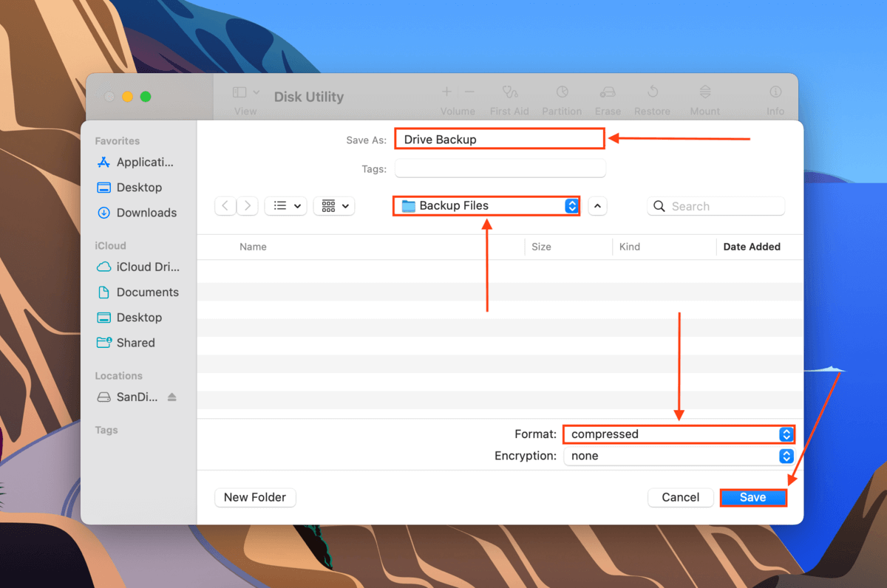Focus the Search field

click(x=716, y=206)
